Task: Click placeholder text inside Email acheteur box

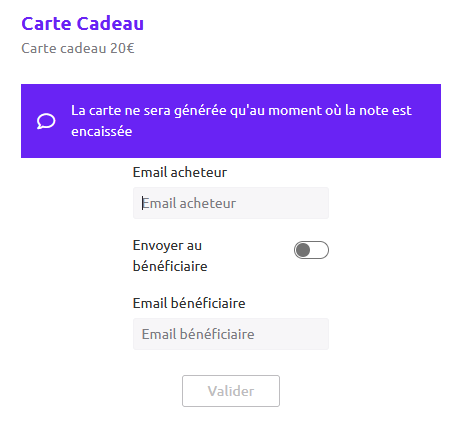Action: [x=189, y=203]
